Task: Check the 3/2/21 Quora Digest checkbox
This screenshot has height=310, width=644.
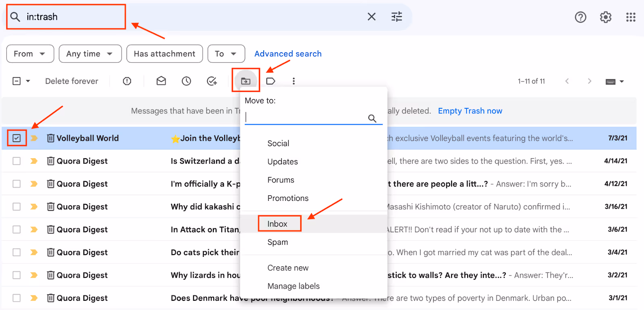Action: click(17, 275)
